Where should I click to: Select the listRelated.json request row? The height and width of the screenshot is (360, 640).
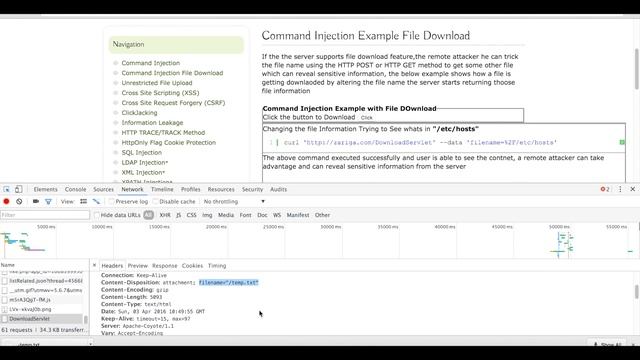42,281
